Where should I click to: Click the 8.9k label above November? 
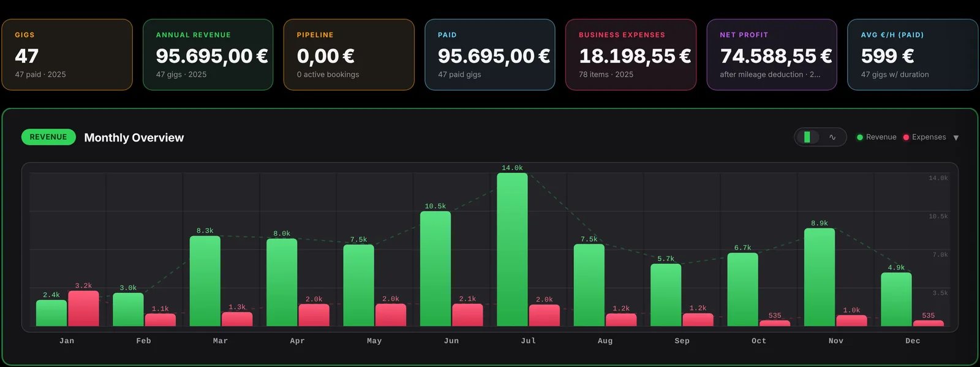[820, 223]
